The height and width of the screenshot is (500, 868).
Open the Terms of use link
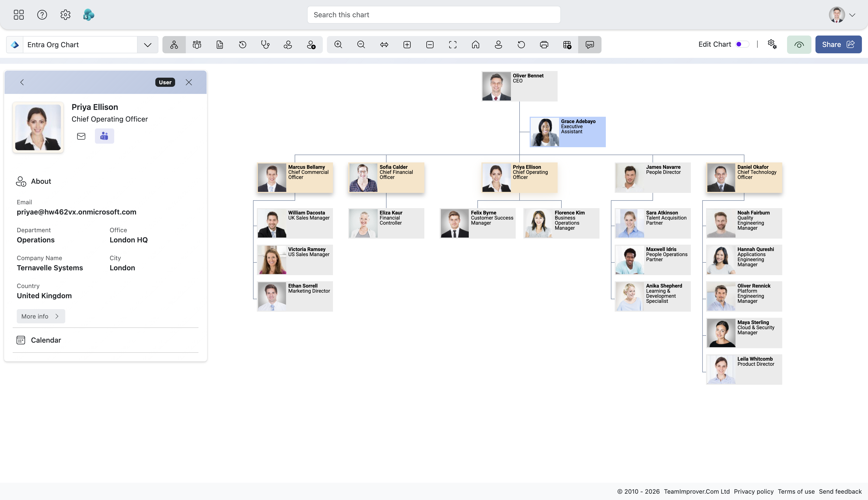796,491
